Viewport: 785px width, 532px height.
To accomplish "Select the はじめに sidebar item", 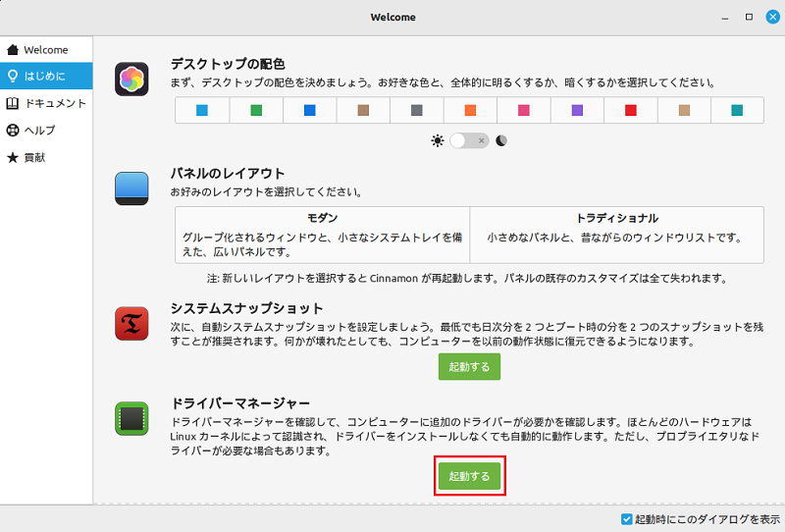I will tap(46, 76).
